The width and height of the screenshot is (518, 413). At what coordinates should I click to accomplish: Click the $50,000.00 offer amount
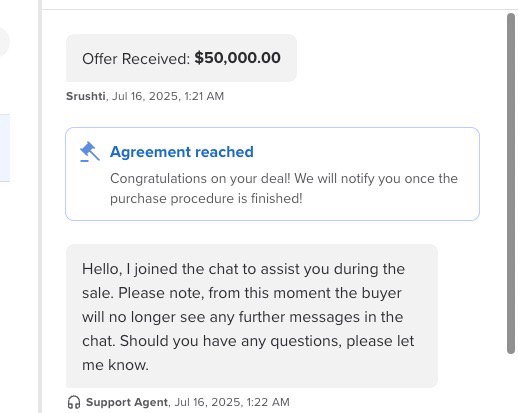point(237,58)
